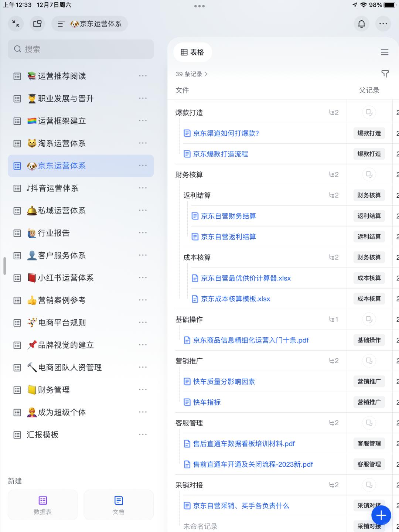Open more options for 职业发展与晋升
399x532 pixels.
click(143, 98)
